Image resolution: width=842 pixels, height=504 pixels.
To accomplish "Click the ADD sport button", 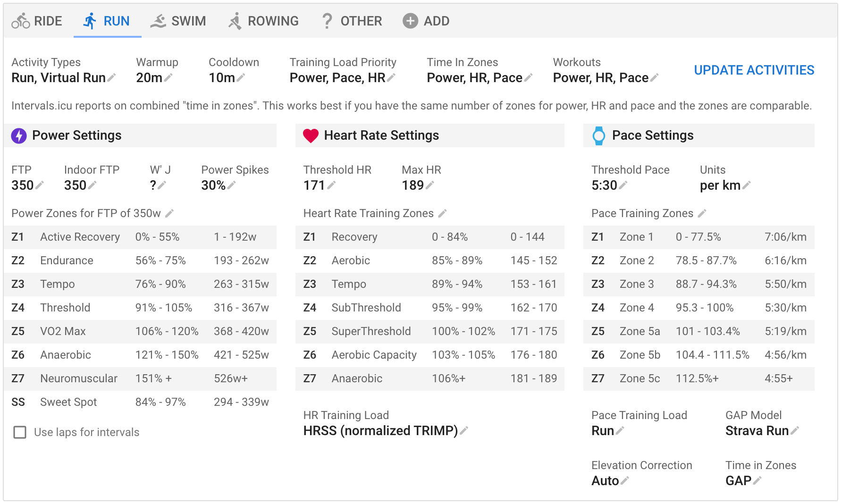I will click(426, 21).
